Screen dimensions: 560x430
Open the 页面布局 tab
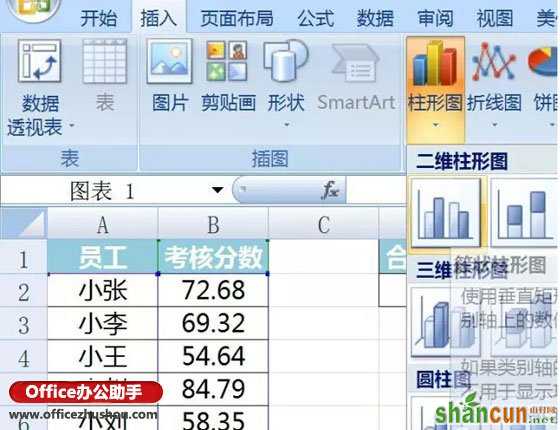tap(237, 18)
